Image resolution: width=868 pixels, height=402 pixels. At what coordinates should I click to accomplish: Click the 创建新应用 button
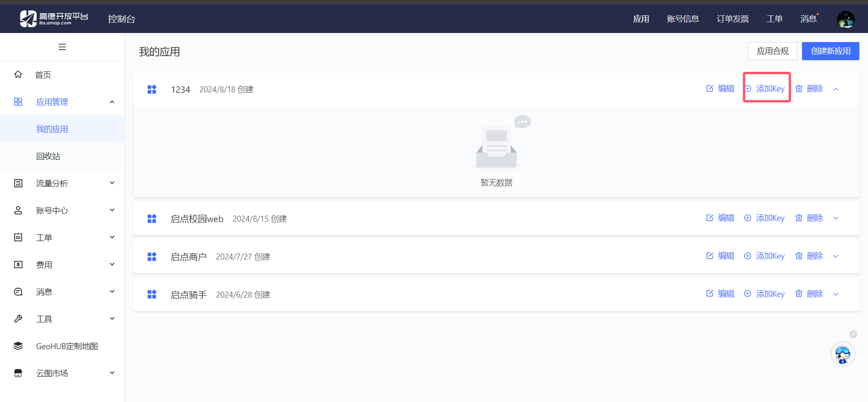tap(830, 51)
